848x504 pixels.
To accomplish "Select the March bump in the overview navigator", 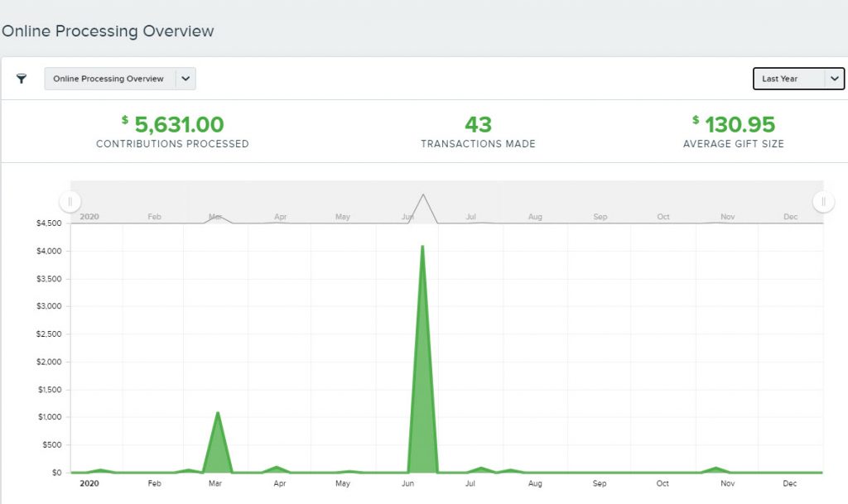I will click(218, 218).
